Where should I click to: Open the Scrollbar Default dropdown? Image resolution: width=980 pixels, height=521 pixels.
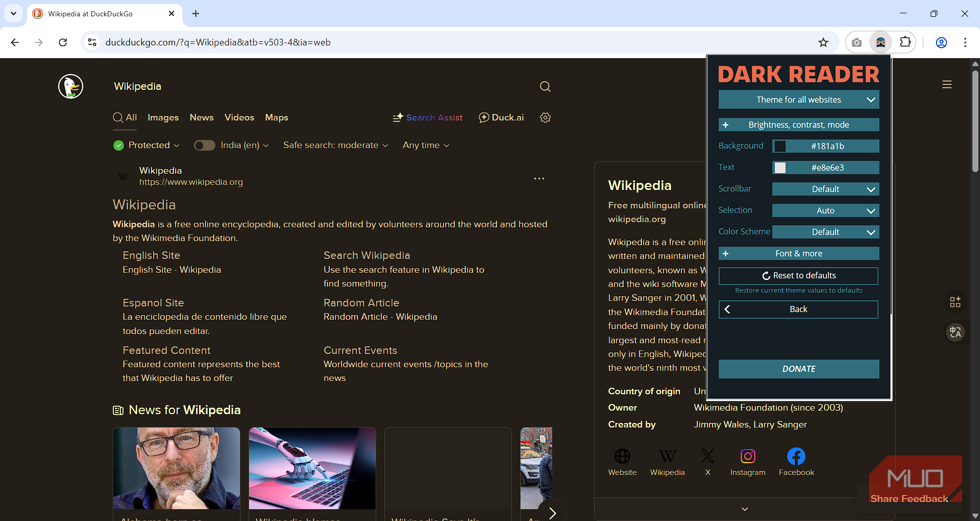click(825, 189)
